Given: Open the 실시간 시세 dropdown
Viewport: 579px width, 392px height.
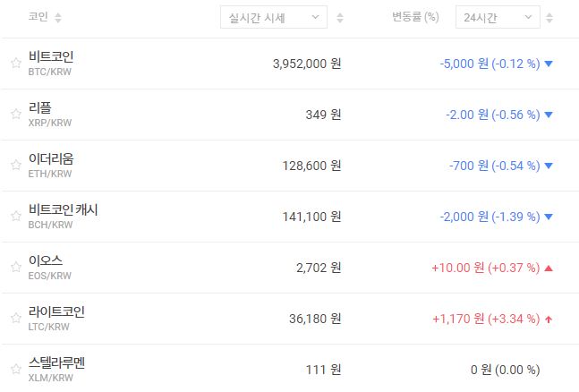Looking at the screenshot, I should [x=274, y=18].
